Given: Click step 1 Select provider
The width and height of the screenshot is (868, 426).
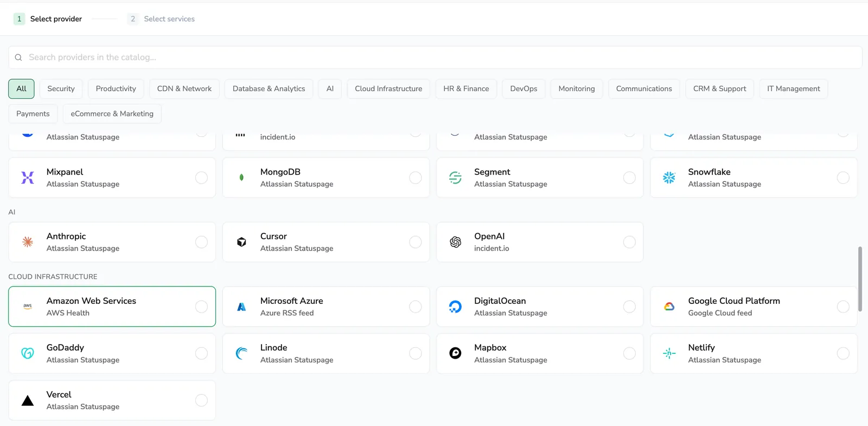Looking at the screenshot, I should point(48,19).
